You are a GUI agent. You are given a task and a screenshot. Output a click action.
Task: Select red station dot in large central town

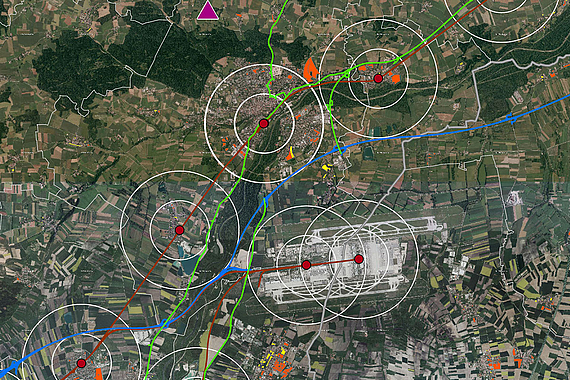[x=264, y=124]
